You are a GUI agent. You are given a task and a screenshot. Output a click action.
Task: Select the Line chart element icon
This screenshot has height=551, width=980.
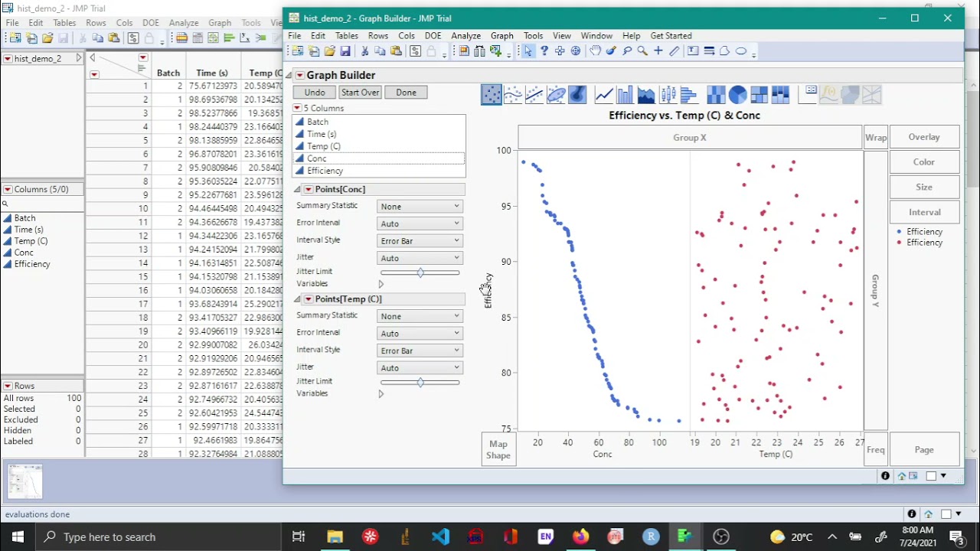point(604,95)
